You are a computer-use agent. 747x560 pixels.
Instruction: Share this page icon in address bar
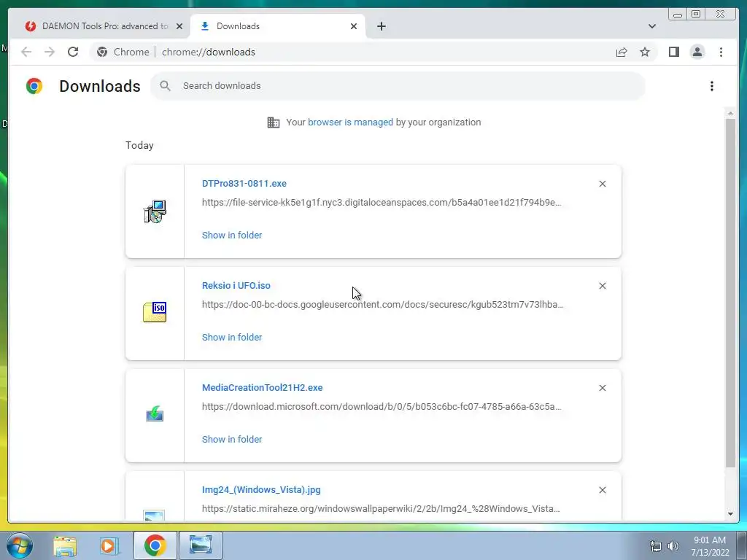pyautogui.click(x=622, y=52)
